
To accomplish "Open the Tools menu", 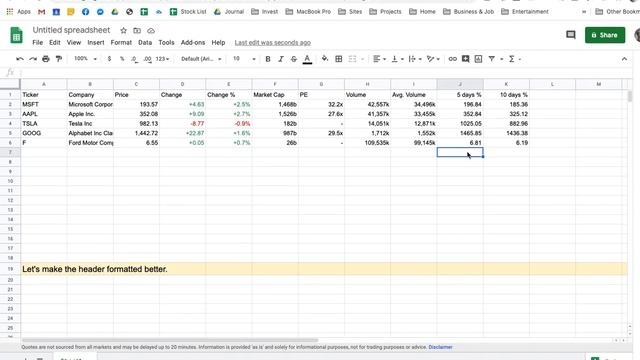I will pos(166,42).
